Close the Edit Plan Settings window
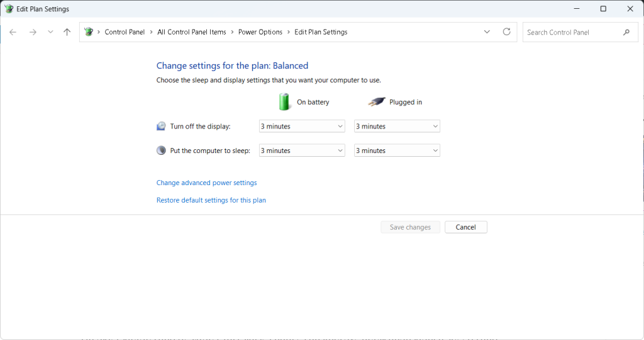This screenshot has height=340, width=644. [x=630, y=9]
